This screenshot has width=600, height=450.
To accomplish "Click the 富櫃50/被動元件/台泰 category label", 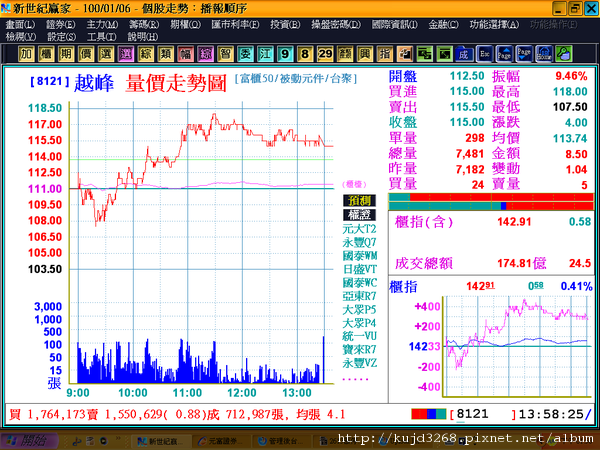I will 296,79.
